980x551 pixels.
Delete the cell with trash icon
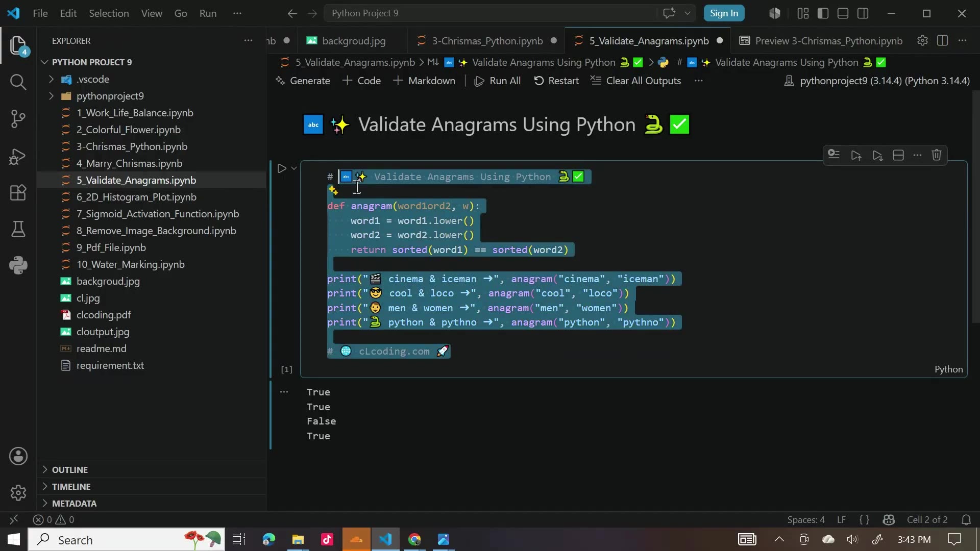pos(937,155)
